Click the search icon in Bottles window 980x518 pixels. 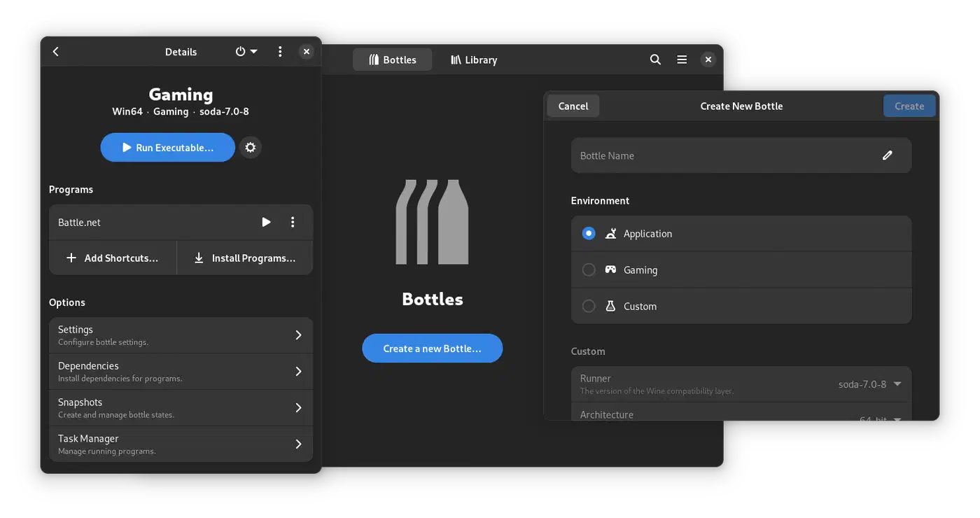[x=655, y=60]
